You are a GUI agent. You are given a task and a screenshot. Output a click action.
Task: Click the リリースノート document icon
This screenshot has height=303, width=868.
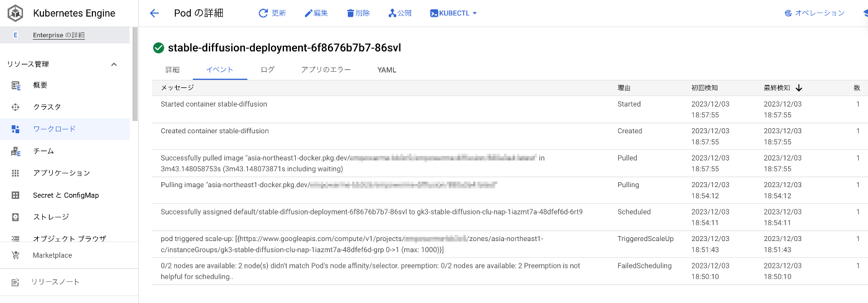(x=16, y=282)
